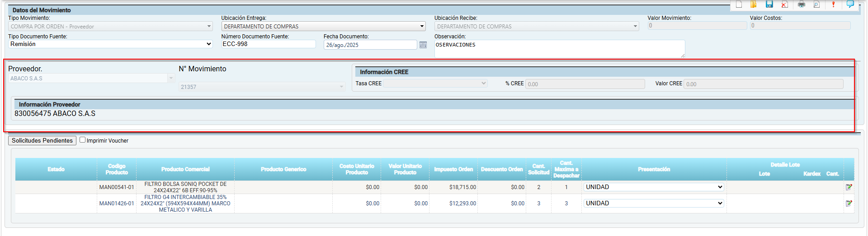Open the magnifier document search icon
Viewport: 868px width, 236px height.
816,5
